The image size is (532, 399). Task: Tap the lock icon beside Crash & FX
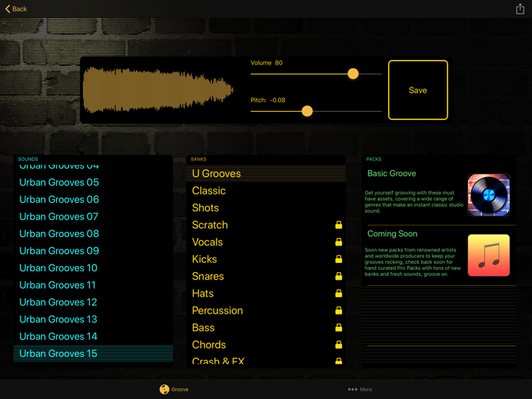(339, 361)
